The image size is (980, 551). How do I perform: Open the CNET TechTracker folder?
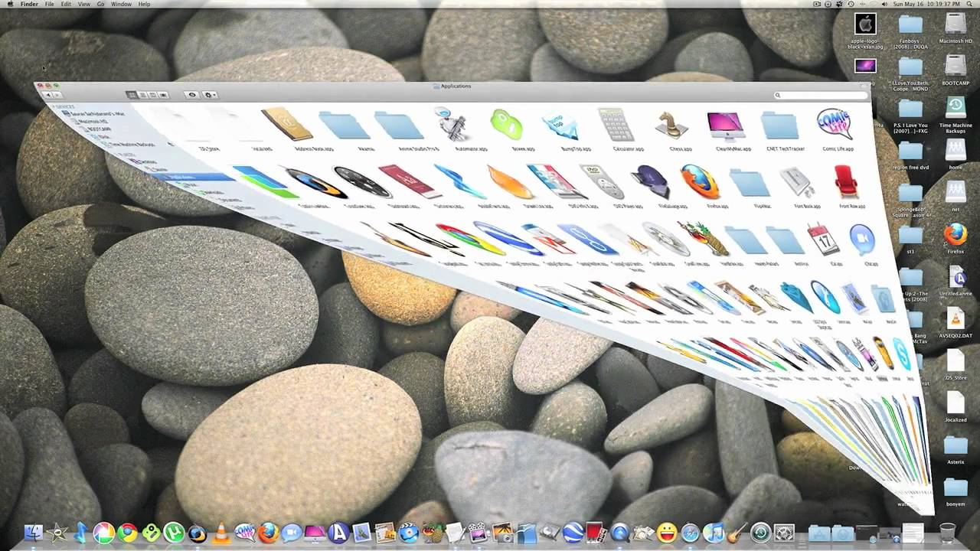(779, 126)
